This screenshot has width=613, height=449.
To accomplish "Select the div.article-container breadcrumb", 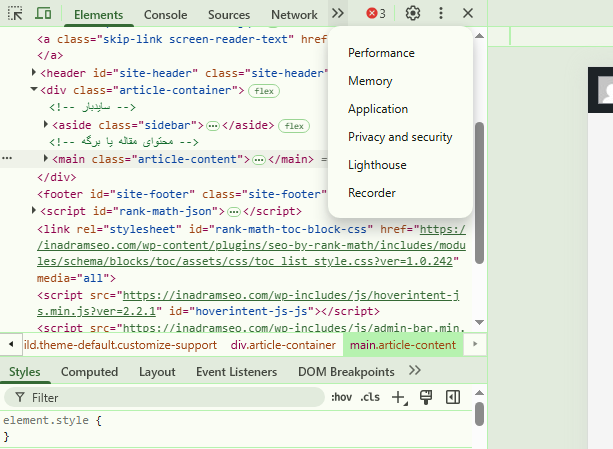I will [x=283, y=345].
